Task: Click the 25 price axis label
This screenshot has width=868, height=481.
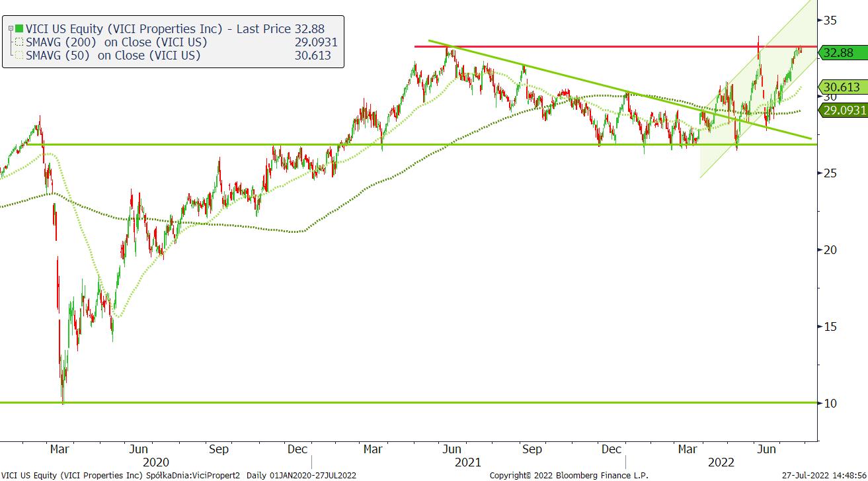Action: [x=830, y=173]
